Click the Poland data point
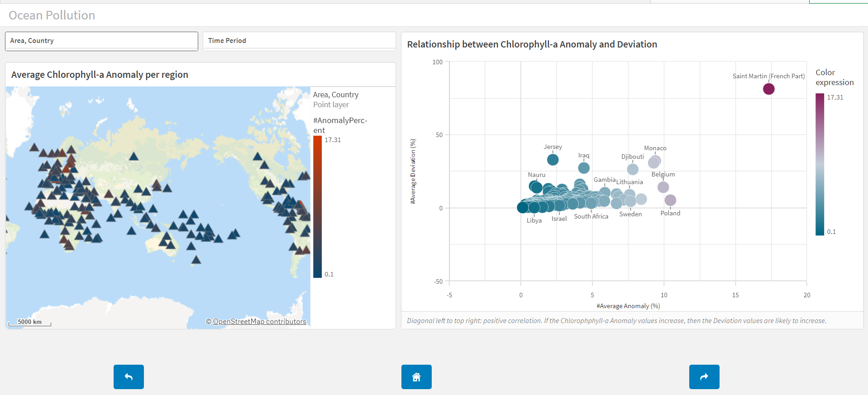The width and height of the screenshot is (868, 395). [x=670, y=200]
